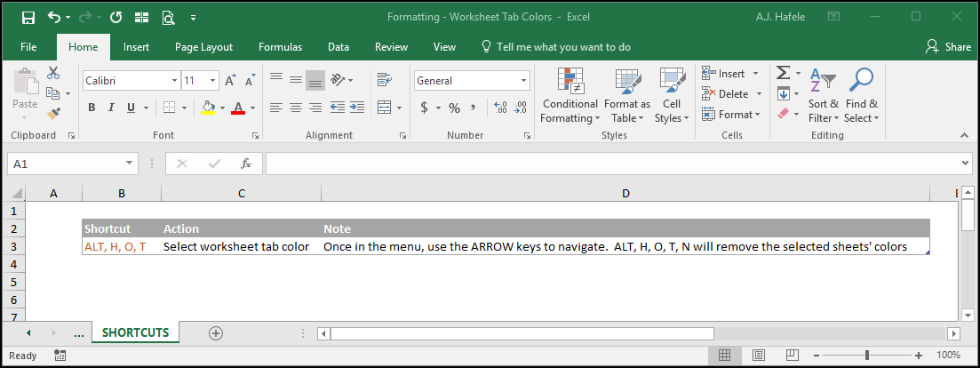Click the Orientation text angle icon
The width and height of the screenshot is (980, 368).
[339, 80]
